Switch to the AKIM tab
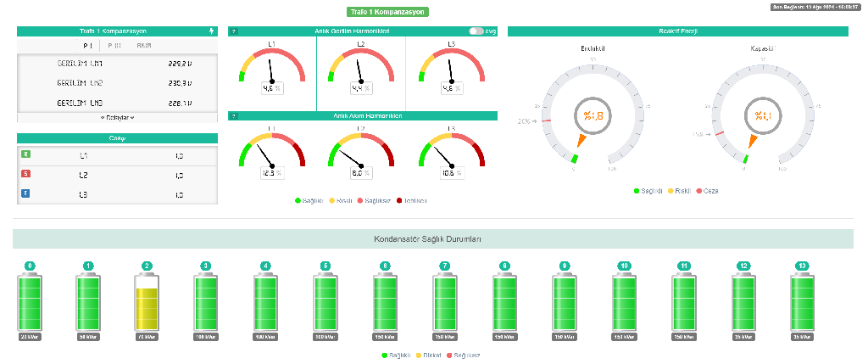Image resolution: width=868 pixels, height=364 pixels. point(143,45)
